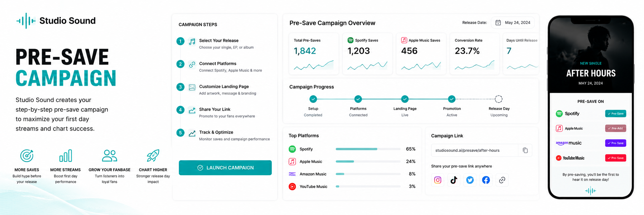Open step 5 Track & Optimize
Image resolution: width=644 pixels, height=215 pixels.
click(224, 135)
